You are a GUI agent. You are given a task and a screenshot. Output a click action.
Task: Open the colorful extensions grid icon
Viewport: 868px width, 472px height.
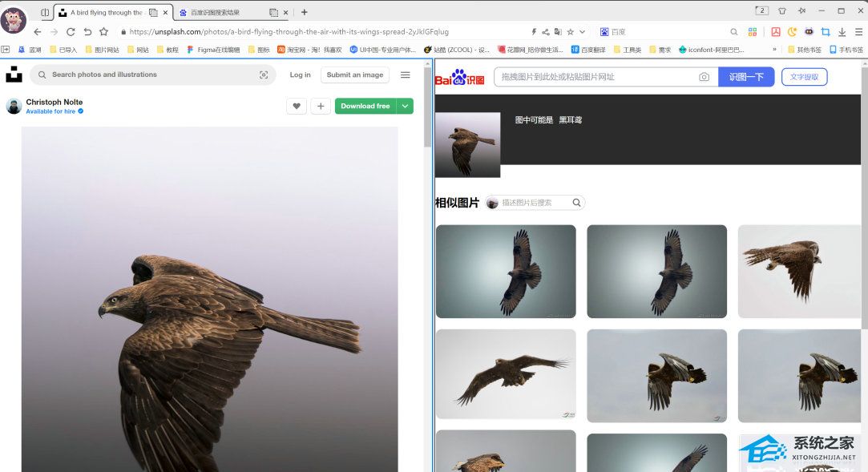753,32
